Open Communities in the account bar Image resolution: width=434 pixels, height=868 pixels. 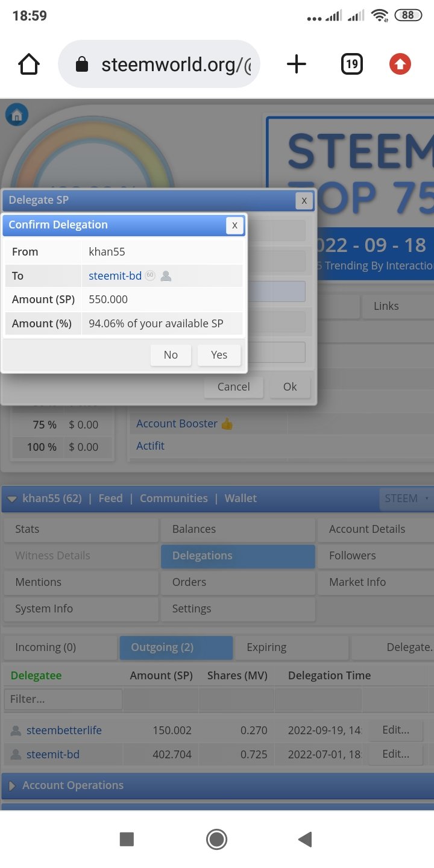pyautogui.click(x=174, y=498)
